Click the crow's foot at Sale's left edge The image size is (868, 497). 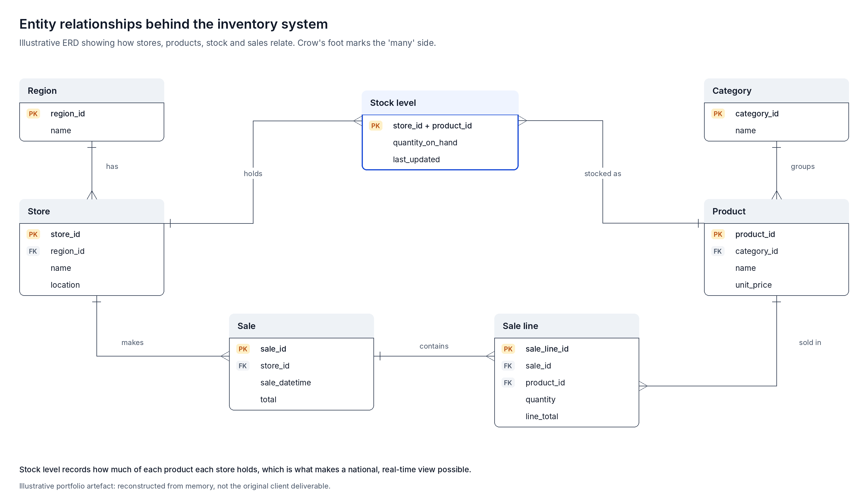[225, 356]
